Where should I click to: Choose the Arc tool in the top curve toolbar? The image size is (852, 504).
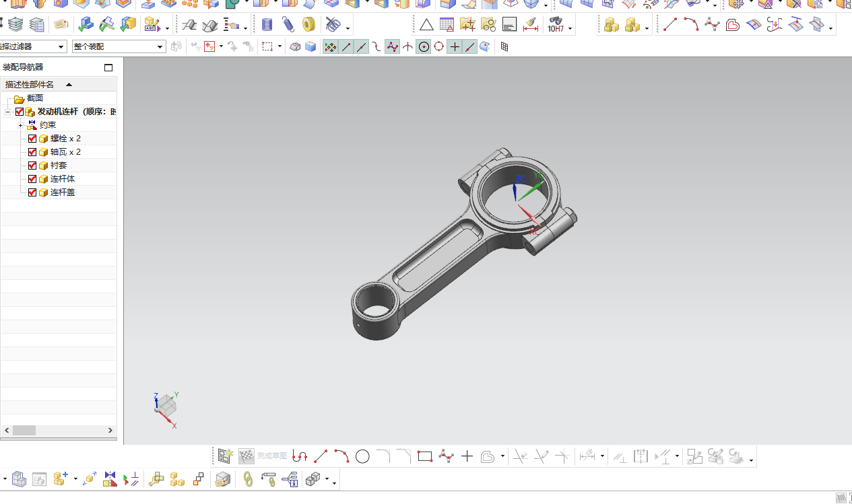point(691,25)
